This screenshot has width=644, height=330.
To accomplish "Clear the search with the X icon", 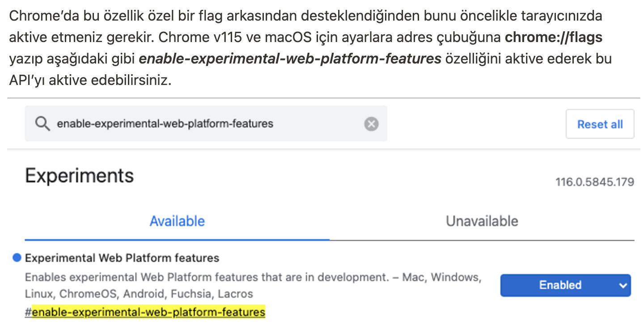I will (371, 124).
